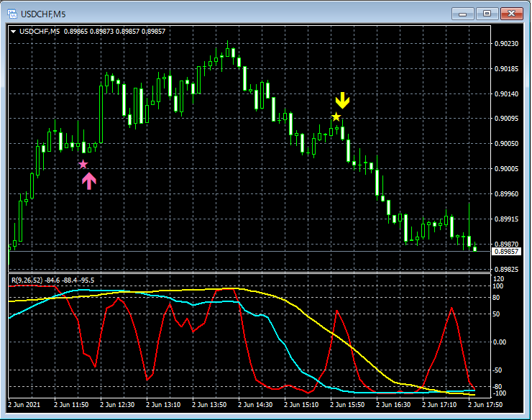This screenshot has height=420, width=532.
Task: Click the USDCHF,M5 chart window icon
Action: pyautogui.click(x=12, y=14)
